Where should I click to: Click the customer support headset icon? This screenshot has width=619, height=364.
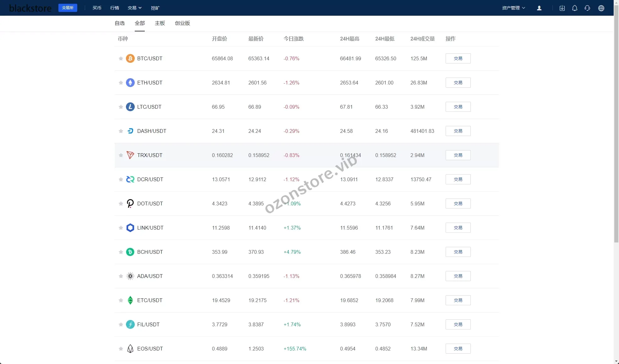tap(587, 8)
